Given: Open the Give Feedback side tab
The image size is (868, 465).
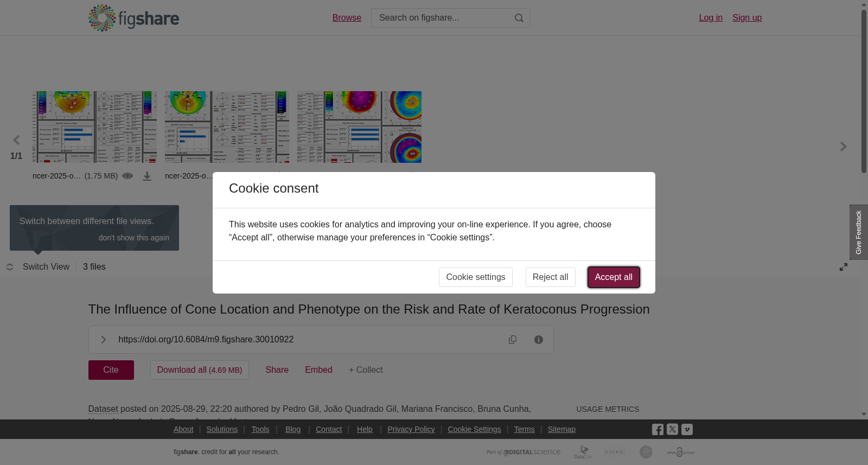Looking at the screenshot, I should [x=859, y=232].
